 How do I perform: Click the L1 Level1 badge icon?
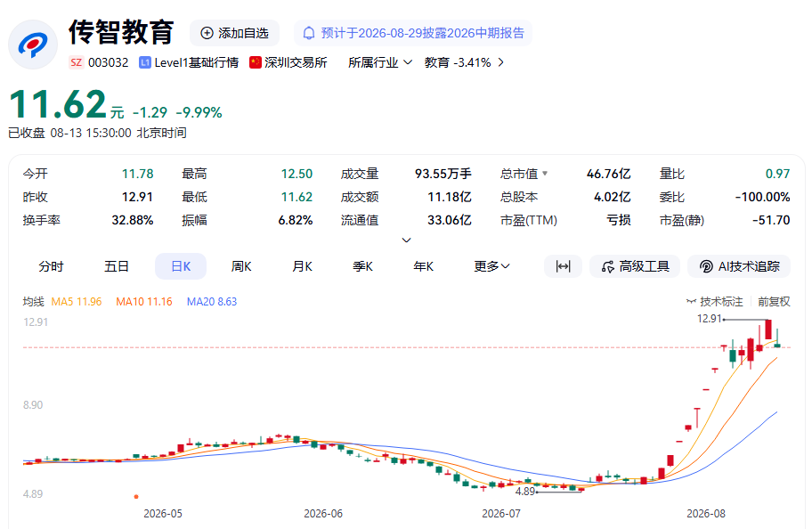pyautogui.click(x=145, y=62)
